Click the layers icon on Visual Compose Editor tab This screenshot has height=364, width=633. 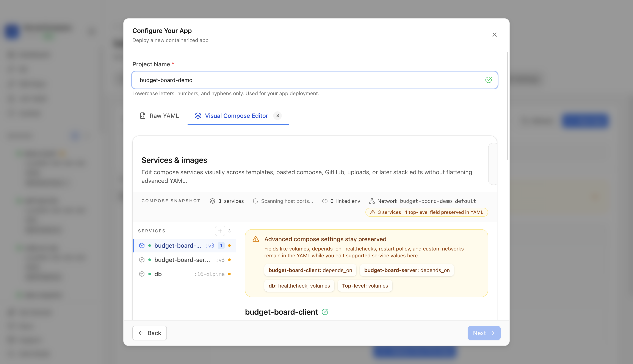coord(198,115)
